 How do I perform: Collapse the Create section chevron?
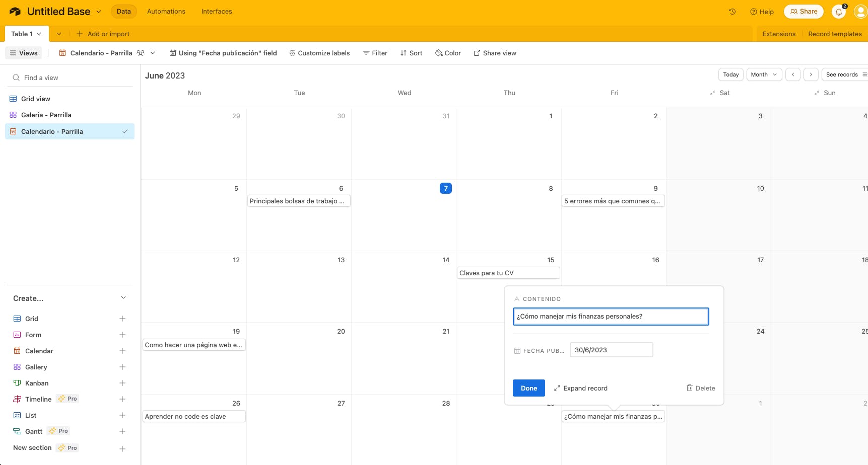tap(123, 298)
